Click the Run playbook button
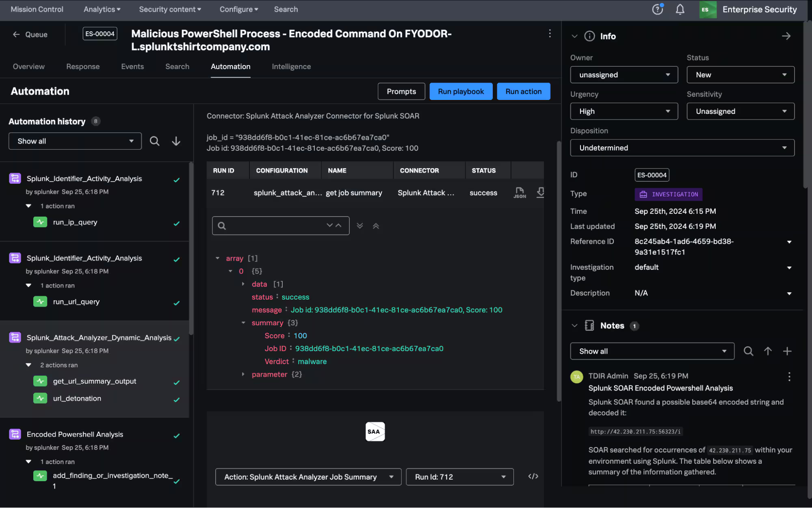Image resolution: width=812 pixels, height=508 pixels. click(x=461, y=91)
